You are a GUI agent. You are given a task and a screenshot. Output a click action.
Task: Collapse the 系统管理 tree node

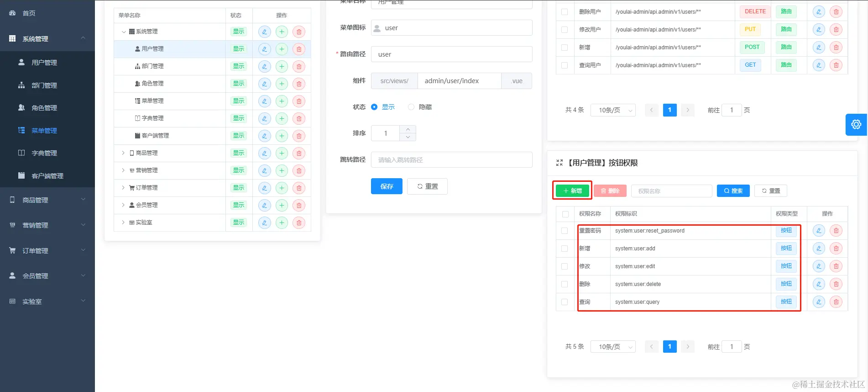(123, 32)
